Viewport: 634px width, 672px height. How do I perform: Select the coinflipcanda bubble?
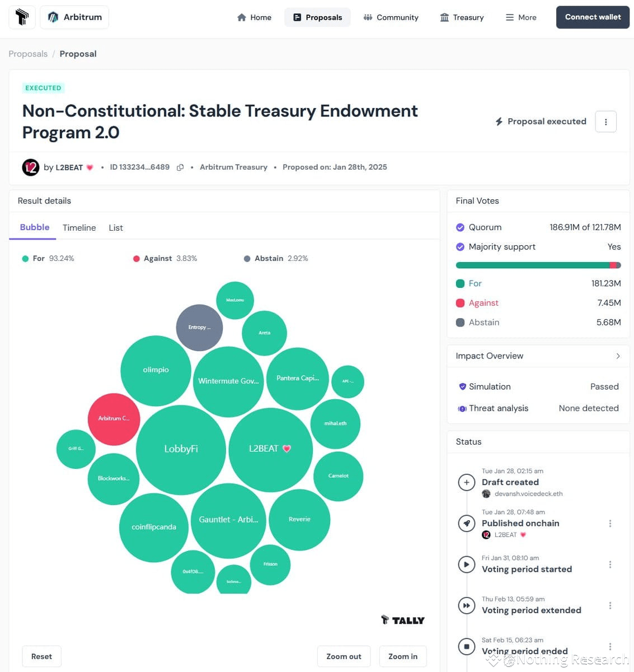point(154,528)
